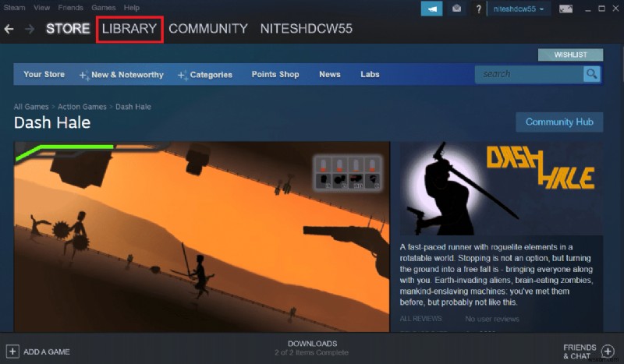Screen dimensions: 624x364
Task: Expand the New & Noteworthy menu
Action: [122, 74]
